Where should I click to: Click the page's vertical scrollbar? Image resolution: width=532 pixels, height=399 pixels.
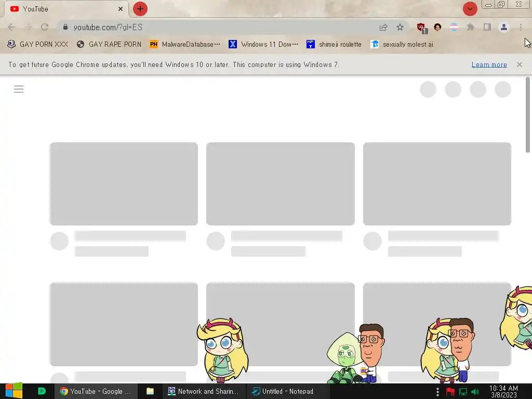[x=528, y=115]
